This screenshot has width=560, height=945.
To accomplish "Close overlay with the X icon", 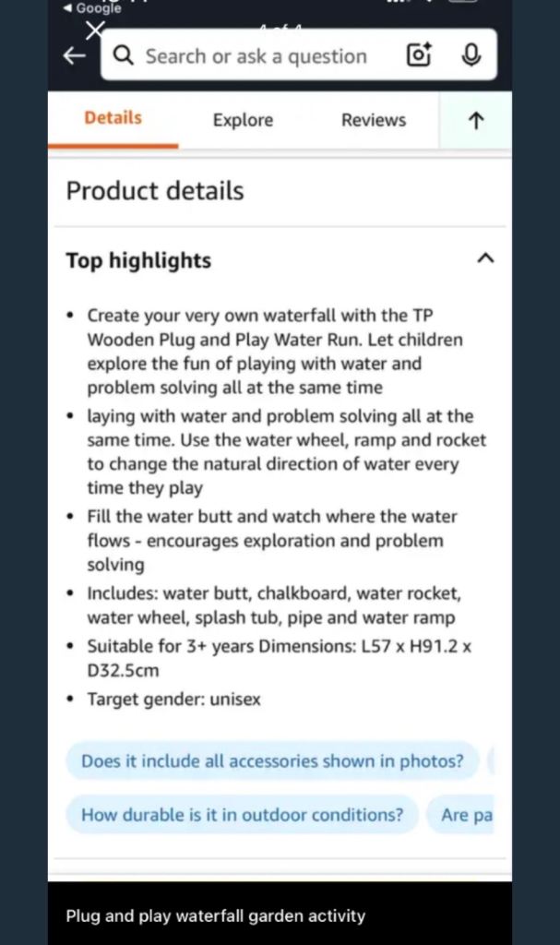I will coord(95,30).
